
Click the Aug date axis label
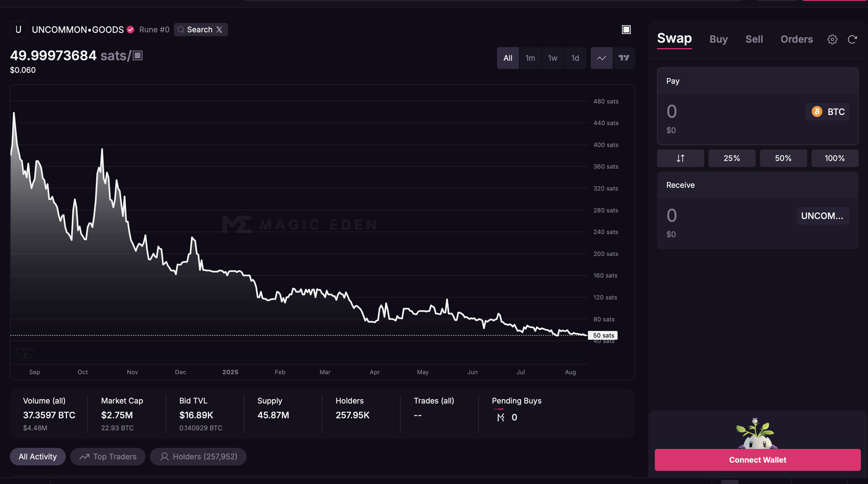(x=570, y=372)
